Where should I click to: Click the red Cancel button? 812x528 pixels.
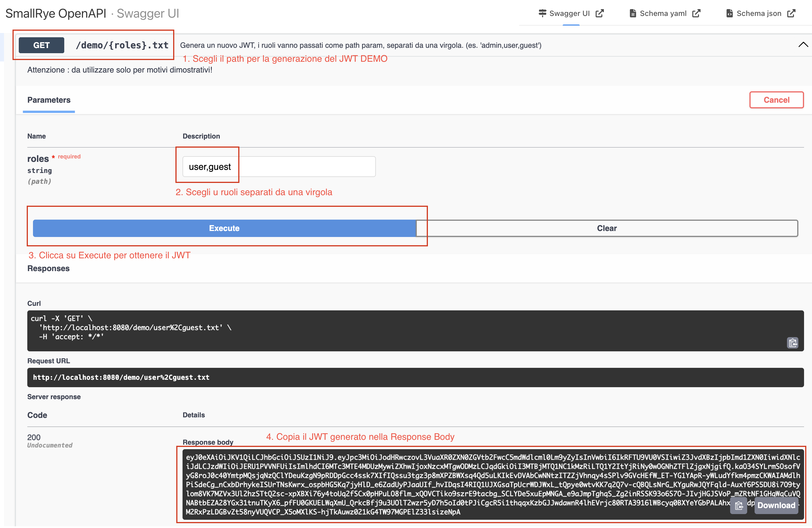[776, 100]
